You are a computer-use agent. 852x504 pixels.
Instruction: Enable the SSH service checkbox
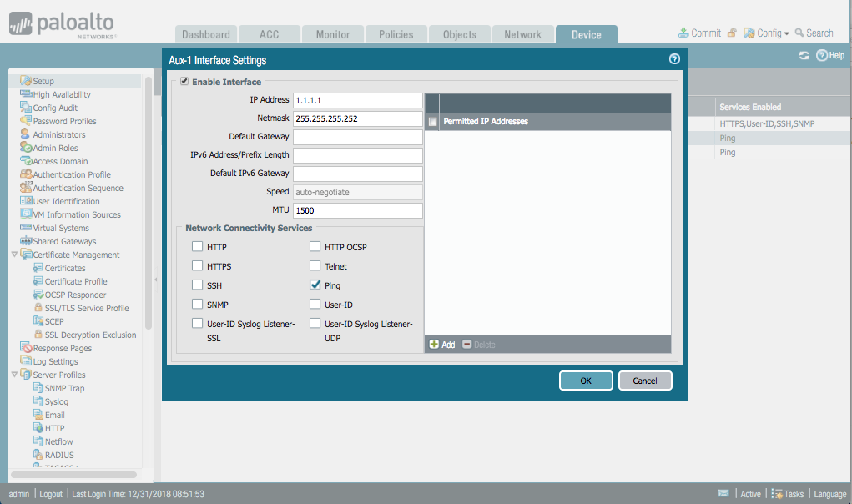click(x=197, y=285)
